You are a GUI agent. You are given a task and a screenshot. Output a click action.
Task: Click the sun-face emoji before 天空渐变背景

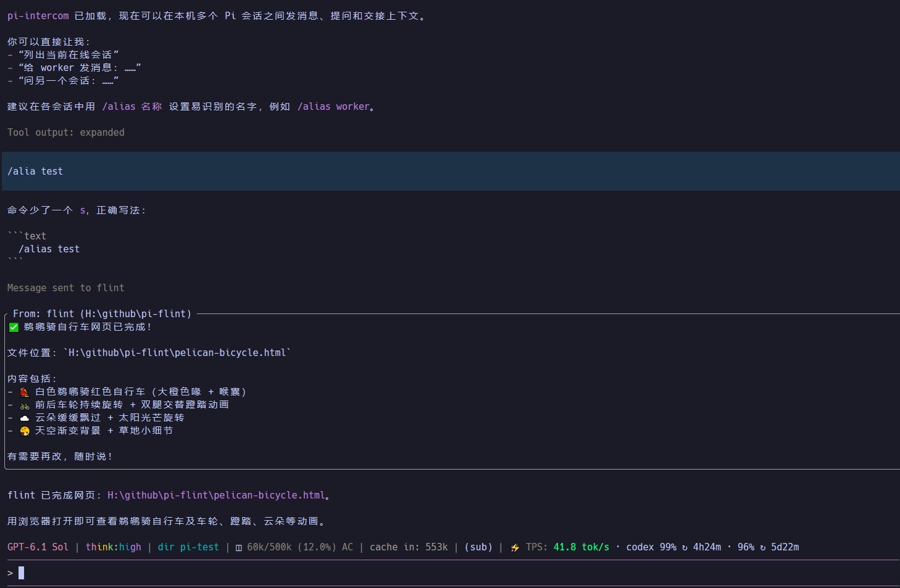pyautogui.click(x=25, y=431)
